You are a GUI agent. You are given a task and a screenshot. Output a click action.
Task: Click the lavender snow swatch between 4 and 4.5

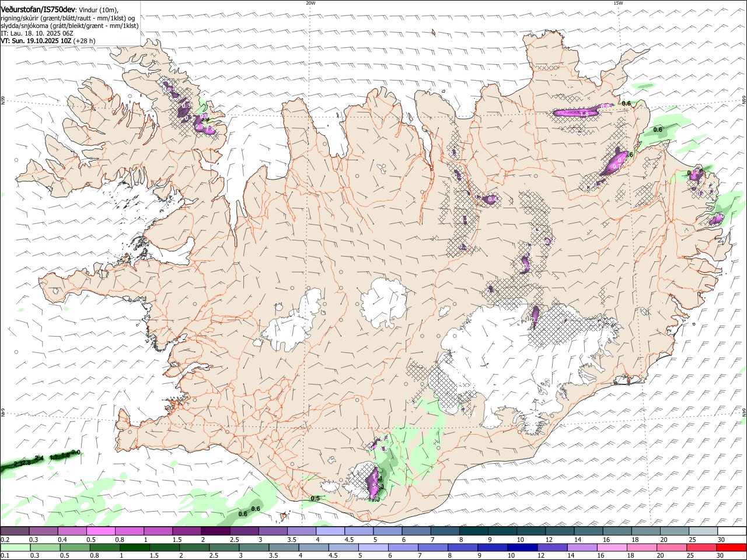pyautogui.click(x=330, y=531)
